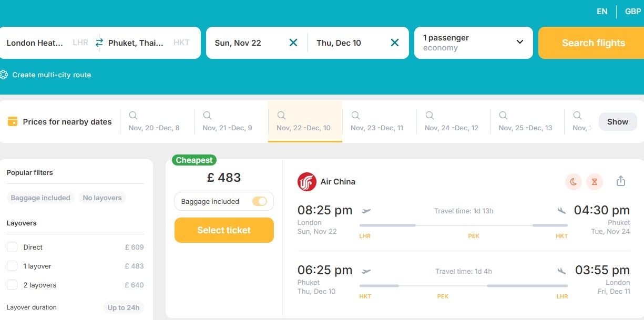Clear the Sun, Nov 22 departure date
644x320 pixels.
click(x=293, y=43)
